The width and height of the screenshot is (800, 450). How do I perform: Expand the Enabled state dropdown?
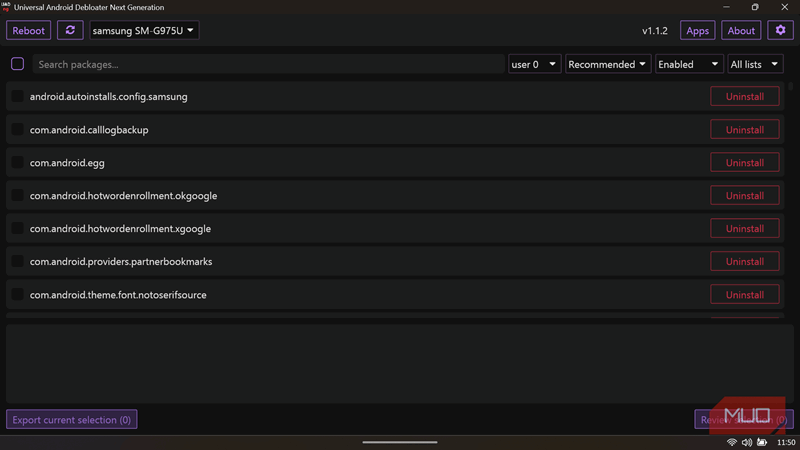tap(688, 64)
